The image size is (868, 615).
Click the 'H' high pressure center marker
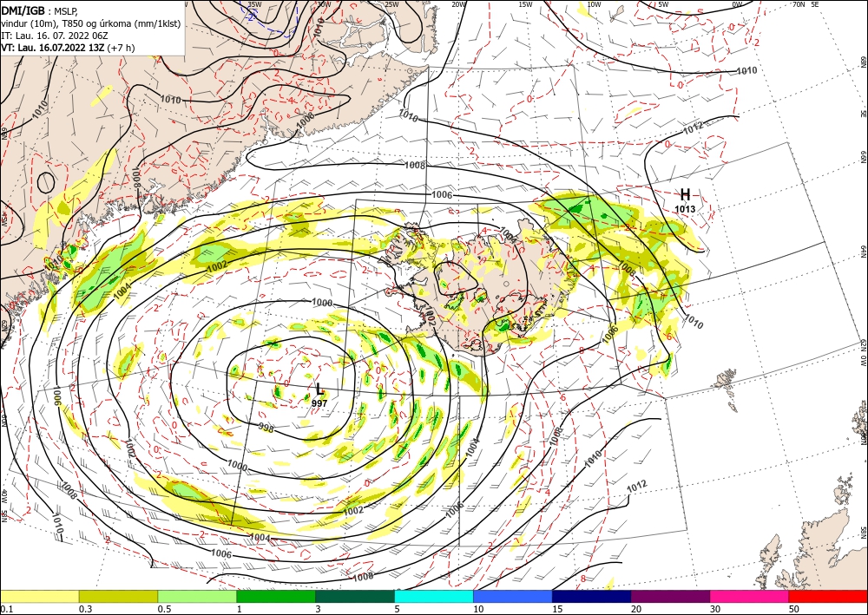tap(685, 194)
